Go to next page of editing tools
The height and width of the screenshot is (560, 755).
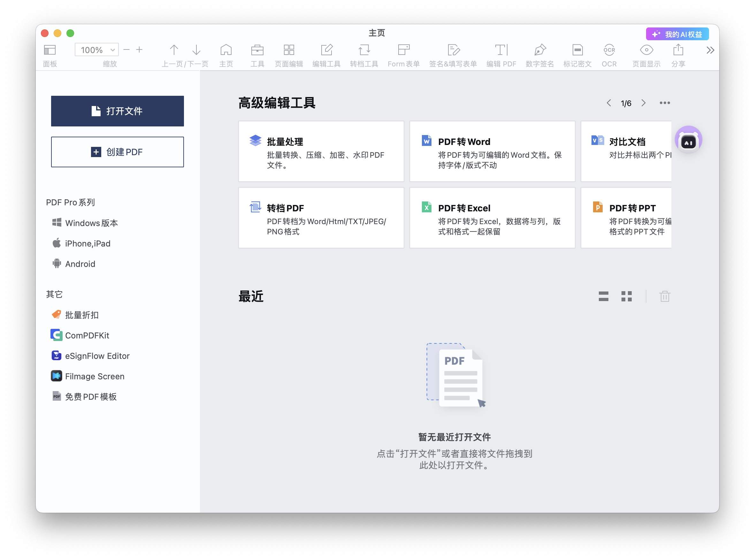coord(644,103)
